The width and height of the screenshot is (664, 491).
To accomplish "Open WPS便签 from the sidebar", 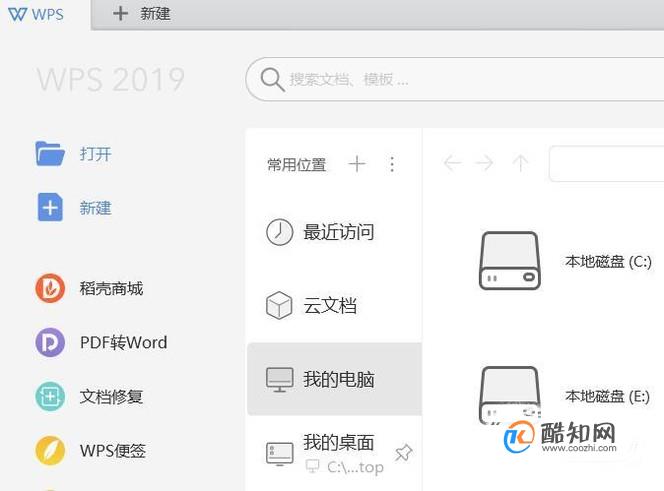I will coord(113,451).
